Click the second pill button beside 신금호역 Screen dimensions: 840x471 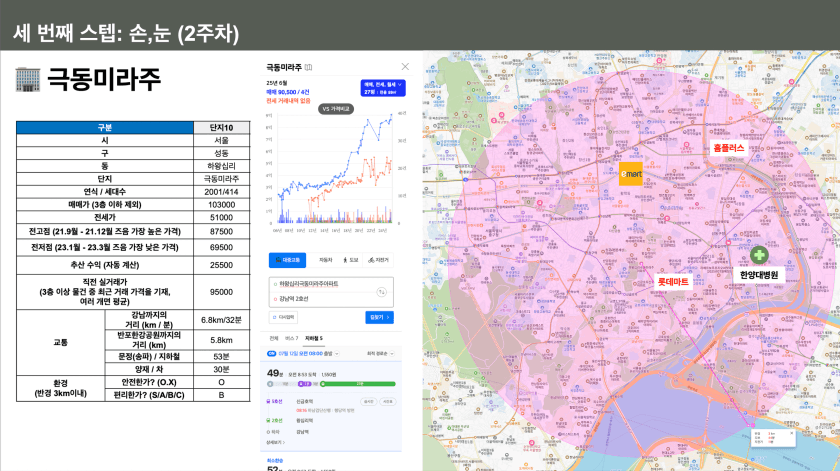[388, 401]
